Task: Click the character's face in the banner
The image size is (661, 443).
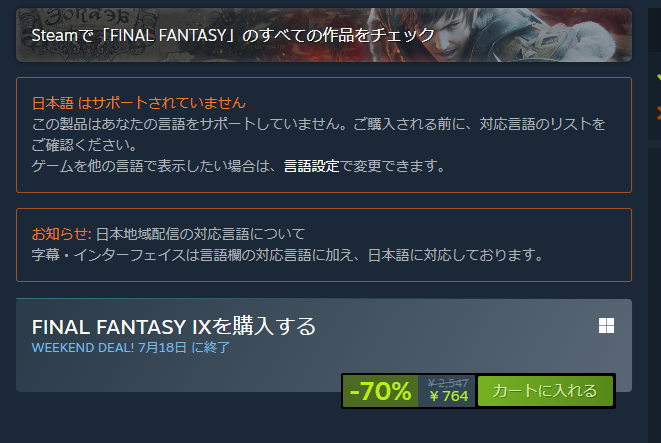Action: tap(449, 32)
